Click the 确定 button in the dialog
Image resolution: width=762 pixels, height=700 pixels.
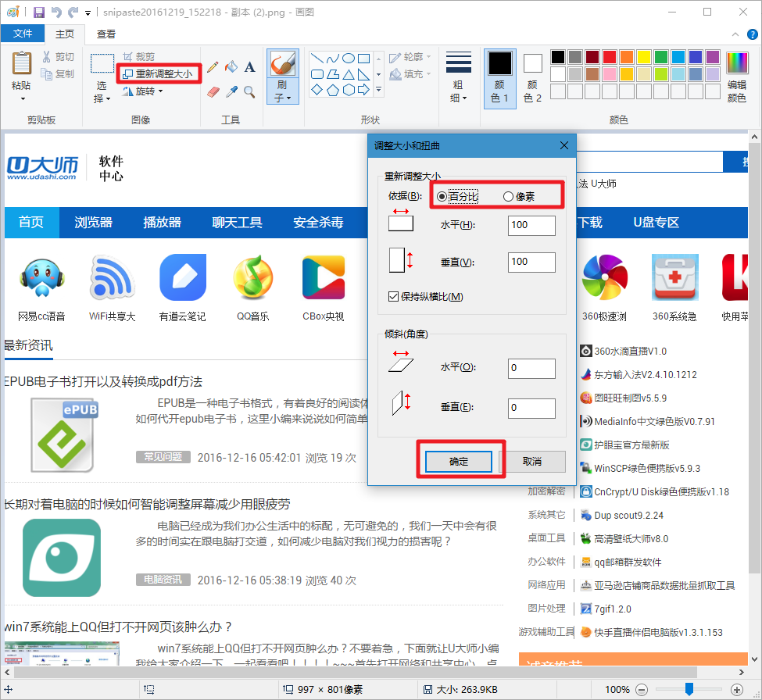click(x=459, y=462)
